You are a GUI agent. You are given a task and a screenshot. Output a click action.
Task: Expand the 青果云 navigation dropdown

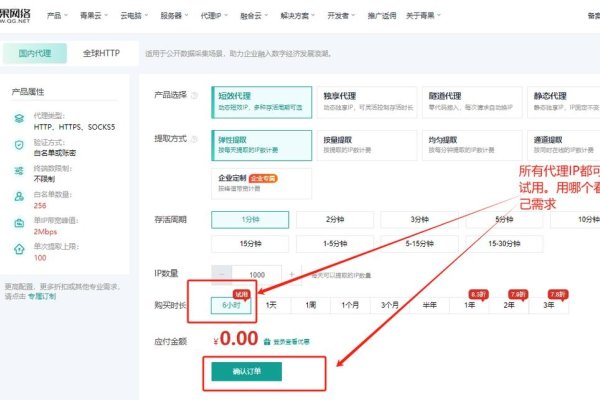coord(94,16)
